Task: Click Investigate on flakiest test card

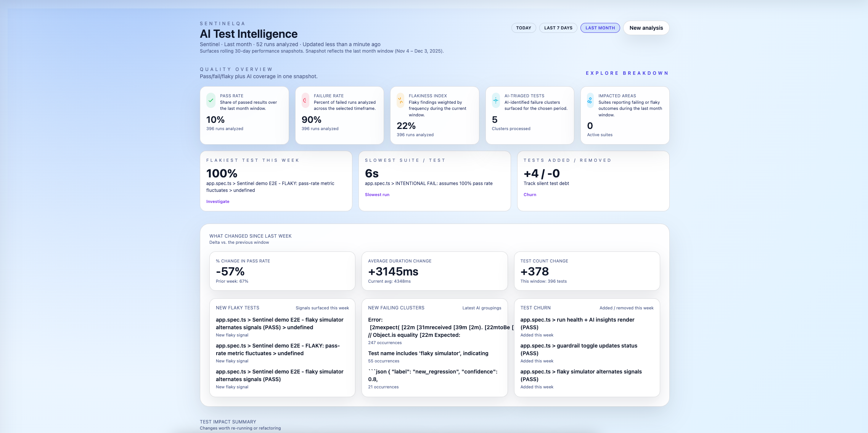Action: click(218, 201)
